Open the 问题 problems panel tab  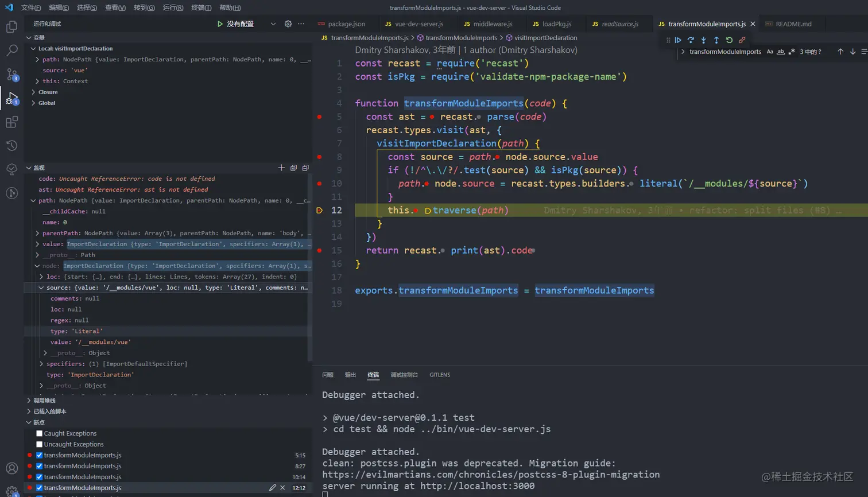328,375
